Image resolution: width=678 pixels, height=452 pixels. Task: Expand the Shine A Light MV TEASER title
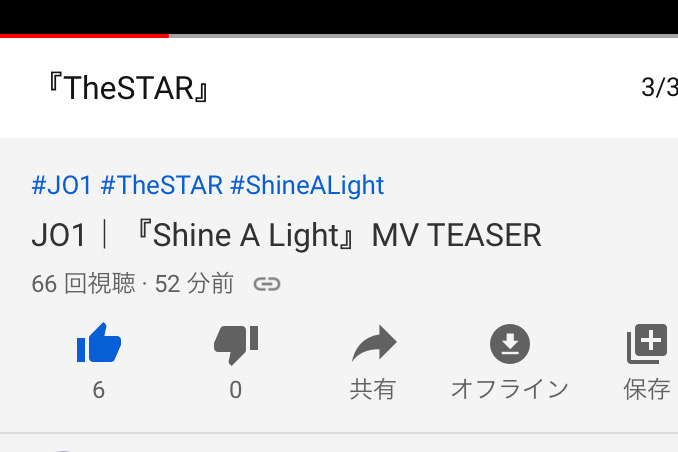point(286,235)
